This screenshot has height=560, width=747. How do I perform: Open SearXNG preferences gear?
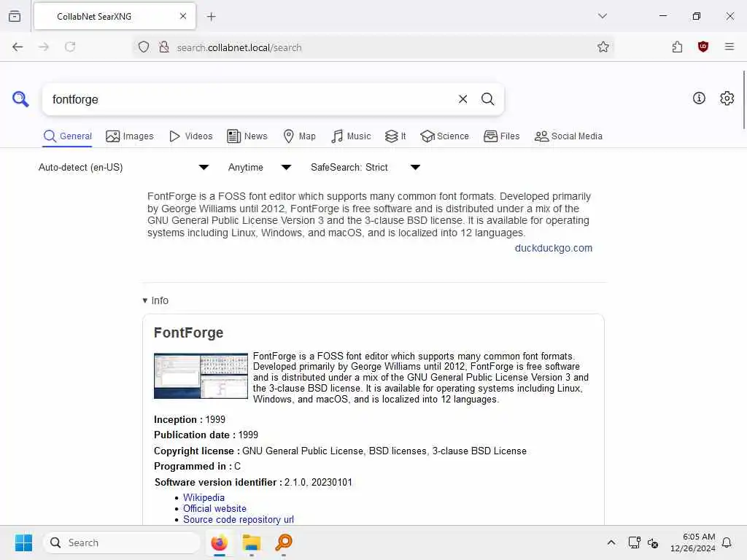tap(727, 98)
